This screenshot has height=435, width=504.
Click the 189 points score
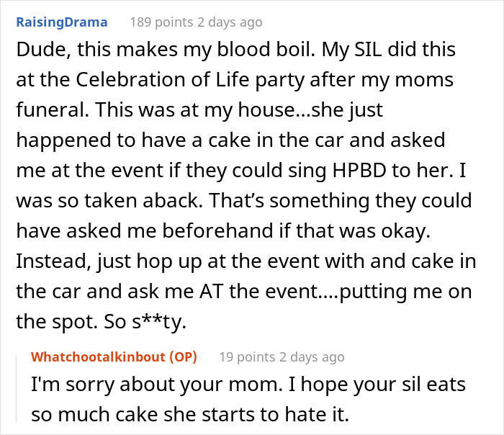click(x=161, y=22)
